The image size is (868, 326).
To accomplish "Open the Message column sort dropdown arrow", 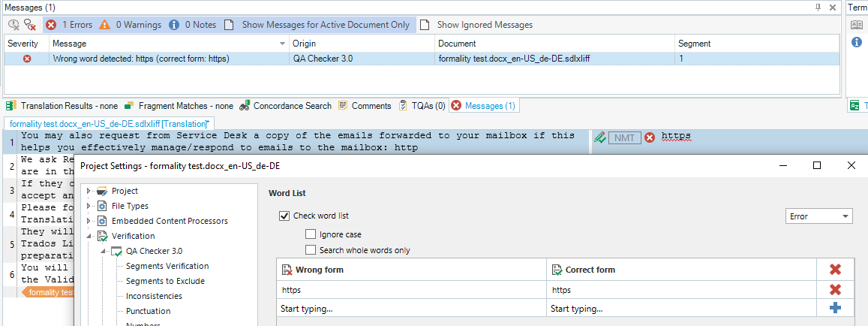I will tap(282, 44).
